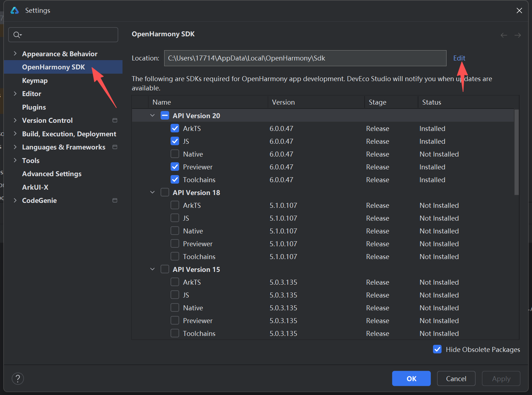Go back with the left arrow icon

[504, 35]
